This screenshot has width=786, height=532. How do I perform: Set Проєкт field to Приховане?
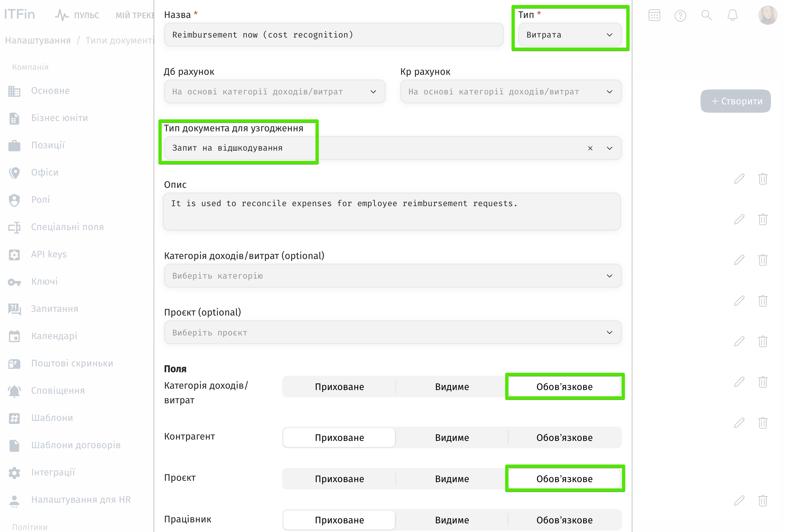(339, 478)
